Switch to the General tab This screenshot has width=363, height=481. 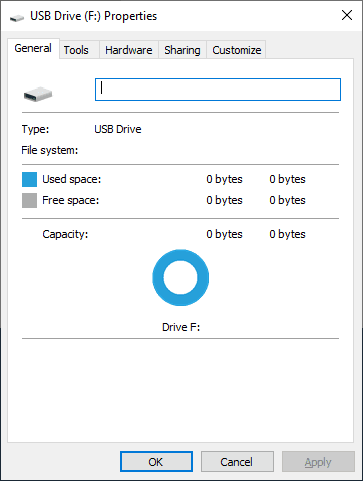pyautogui.click(x=33, y=49)
